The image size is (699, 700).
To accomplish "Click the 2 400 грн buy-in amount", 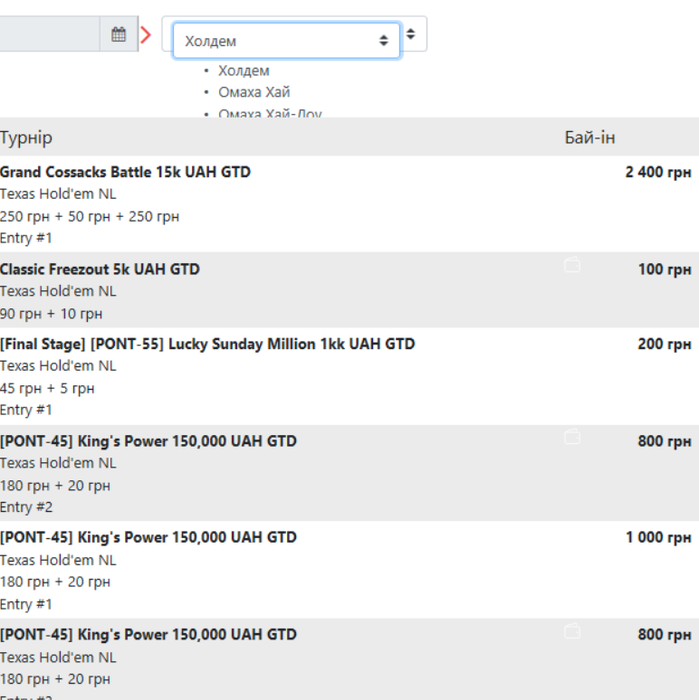I will point(658,172).
